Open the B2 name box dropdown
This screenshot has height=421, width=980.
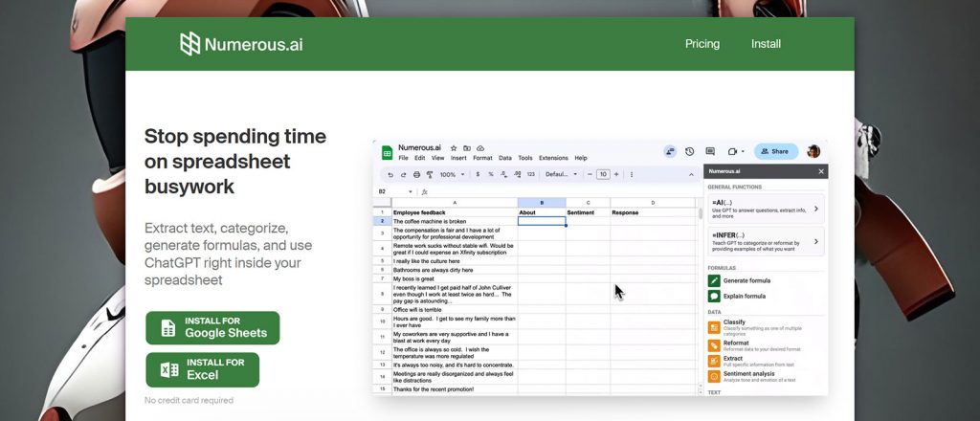(x=411, y=191)
